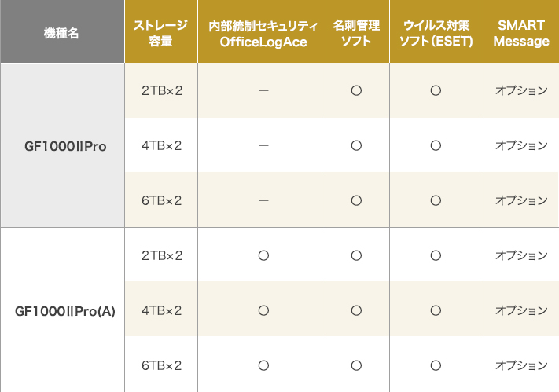Click the ストレージ容量 header cell
559x392 pixels.
click(x=161, y=34)
